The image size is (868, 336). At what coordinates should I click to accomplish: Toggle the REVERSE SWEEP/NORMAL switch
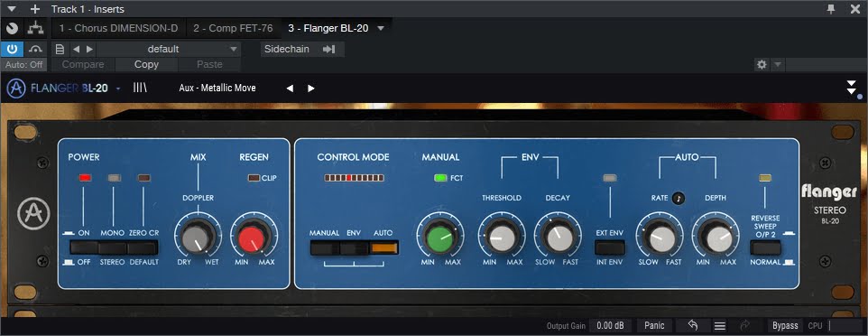765,247
